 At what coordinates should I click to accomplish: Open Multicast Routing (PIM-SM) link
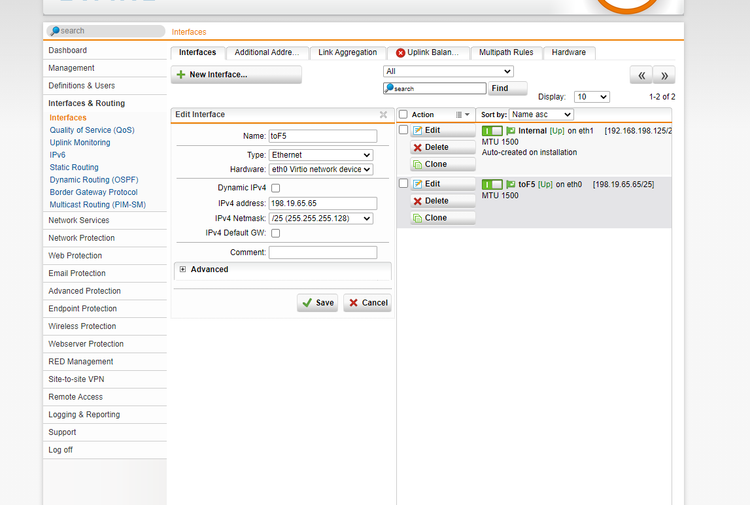pyautogui.click(x=98, y=205)
